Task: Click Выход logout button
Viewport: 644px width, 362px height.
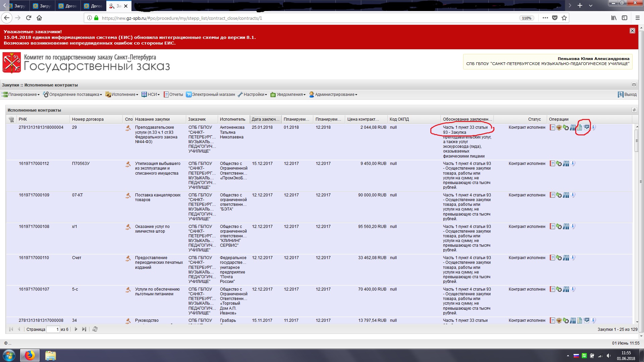Action: coord(627,95)
